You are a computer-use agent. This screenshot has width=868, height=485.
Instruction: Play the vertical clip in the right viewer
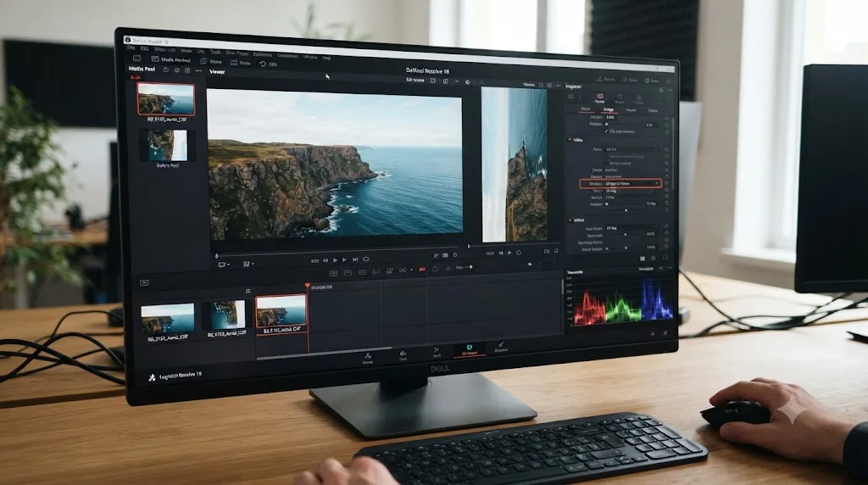tap(509, 253)
